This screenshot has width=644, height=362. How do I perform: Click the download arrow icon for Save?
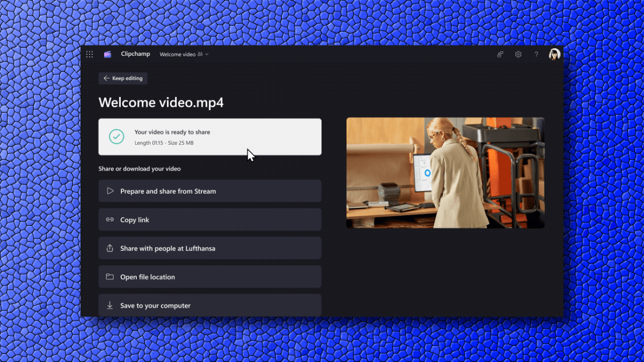(x=110, y=305)
